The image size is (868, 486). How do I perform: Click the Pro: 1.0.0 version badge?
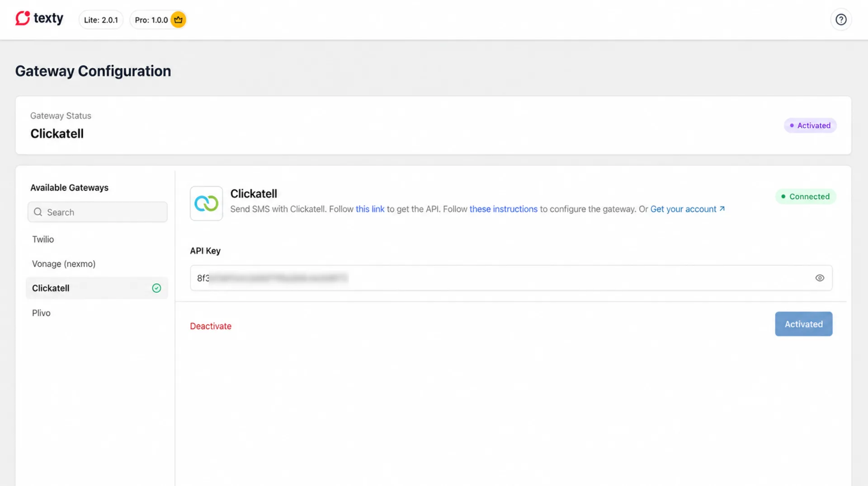tap(158, 20)
